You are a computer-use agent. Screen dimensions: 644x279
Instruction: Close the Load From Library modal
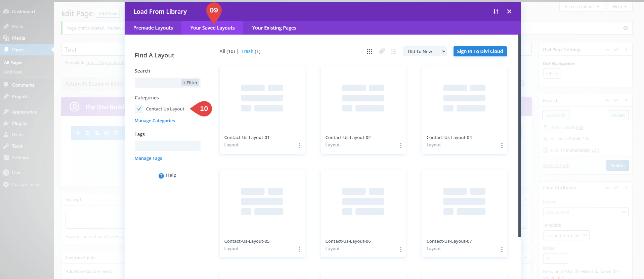(509, 11)
